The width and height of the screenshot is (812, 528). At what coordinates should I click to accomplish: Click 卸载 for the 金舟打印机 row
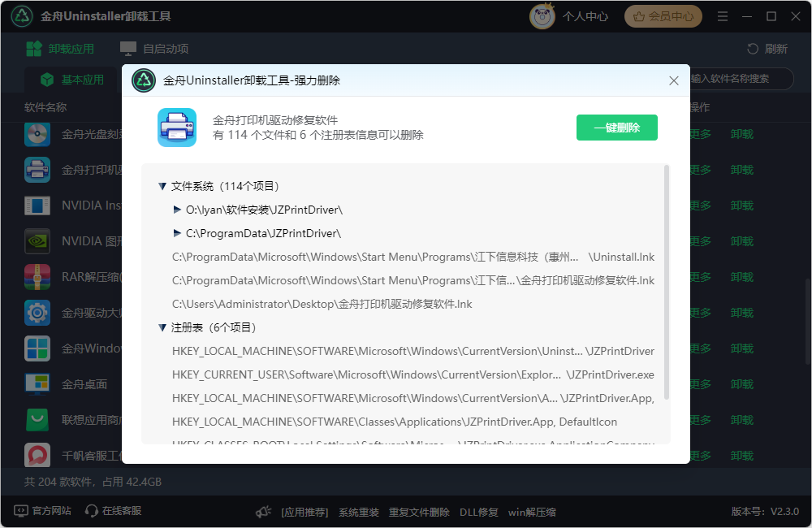(x=741, y=170)
